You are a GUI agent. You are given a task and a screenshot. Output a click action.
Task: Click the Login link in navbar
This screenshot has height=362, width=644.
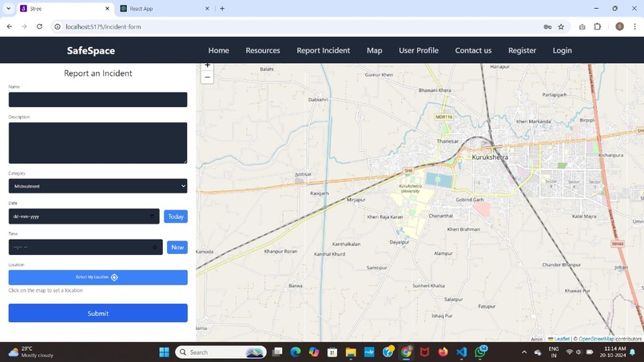562,50
